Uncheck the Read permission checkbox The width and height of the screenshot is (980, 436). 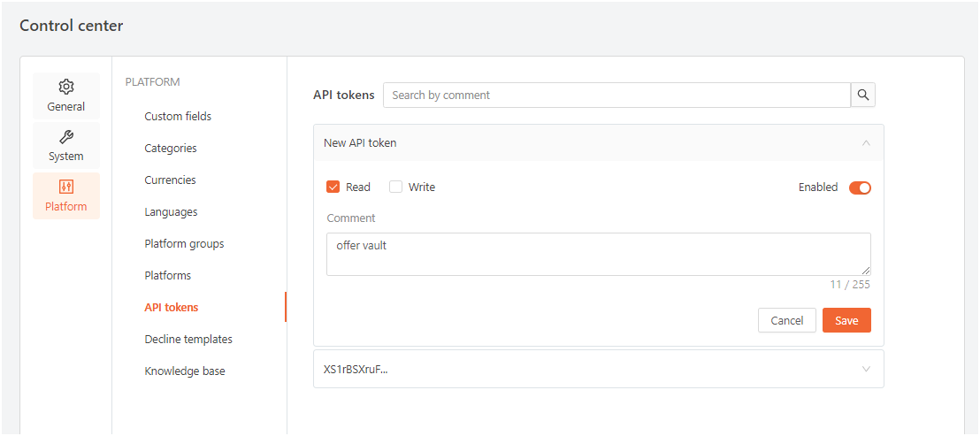(x=333, y=187)
